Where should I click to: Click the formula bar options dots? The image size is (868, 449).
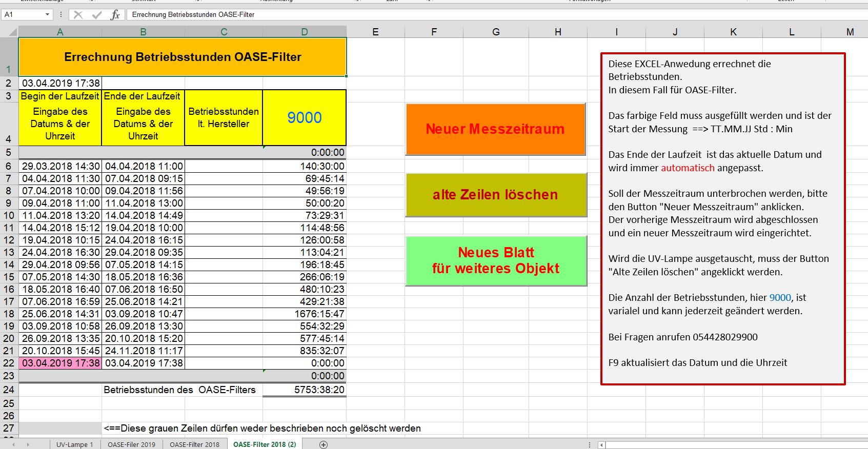click(60, 14)
